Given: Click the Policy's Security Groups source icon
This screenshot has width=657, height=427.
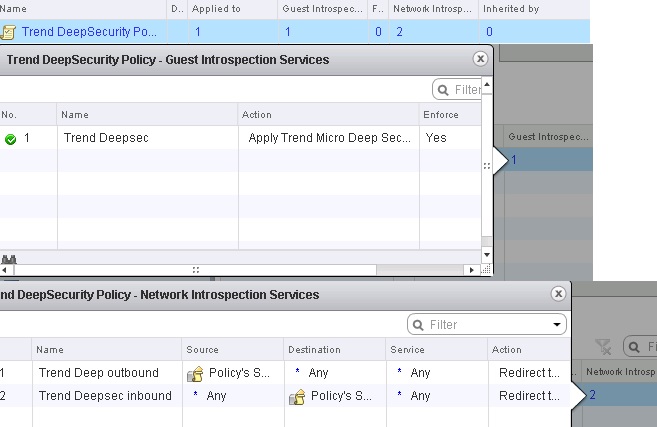Looking at the screenshot, I should point(196,373).
